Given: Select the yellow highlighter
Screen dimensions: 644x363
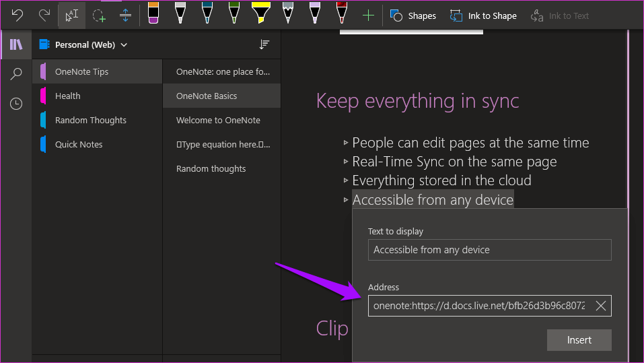Looking at the screenshot, I should 261,13.
